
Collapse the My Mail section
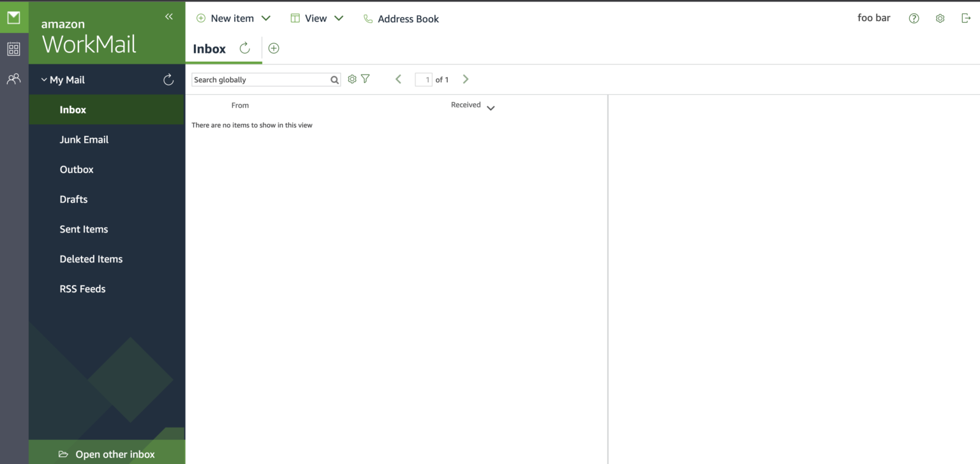pyautogui.click(x=43, y=79)
